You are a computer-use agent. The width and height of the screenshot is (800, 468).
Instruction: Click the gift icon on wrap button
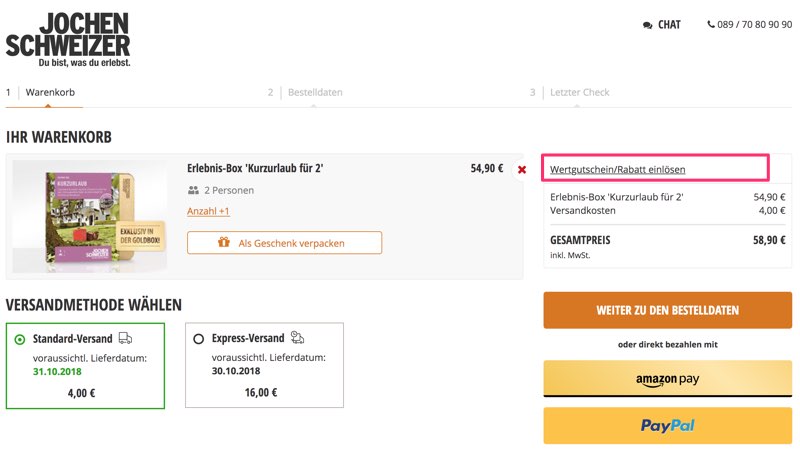coord(223,243)
